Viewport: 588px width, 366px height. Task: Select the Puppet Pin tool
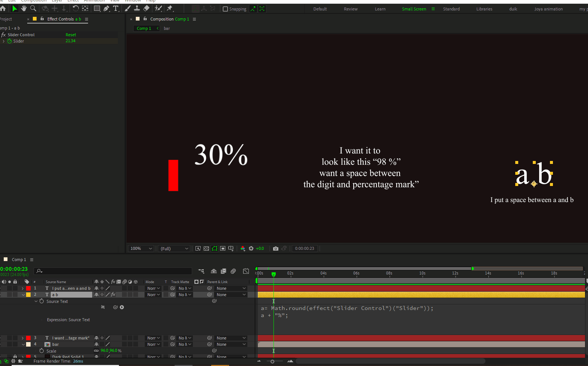[170, 8]
